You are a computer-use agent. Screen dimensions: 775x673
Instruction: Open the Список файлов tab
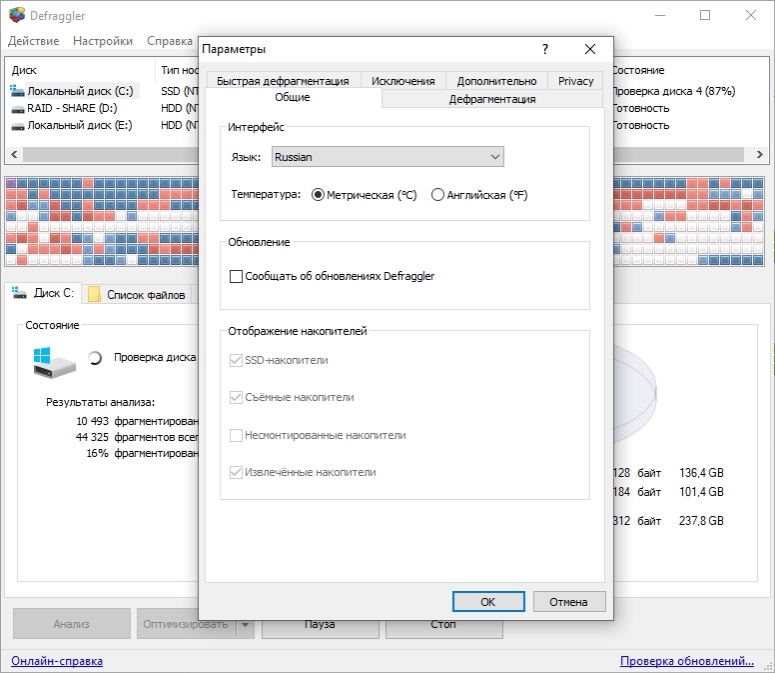click(x=136, y=294)
